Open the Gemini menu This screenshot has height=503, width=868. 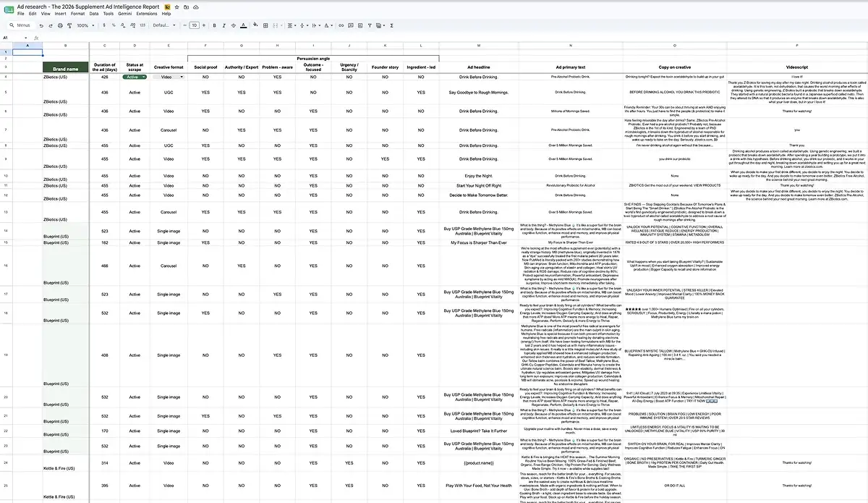click(x=124, y=14)
